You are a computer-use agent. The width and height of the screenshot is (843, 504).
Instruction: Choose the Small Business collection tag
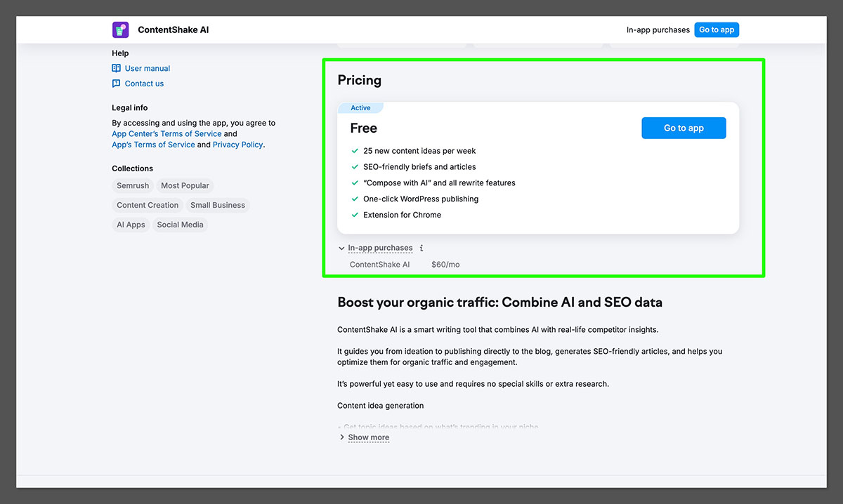218,206
